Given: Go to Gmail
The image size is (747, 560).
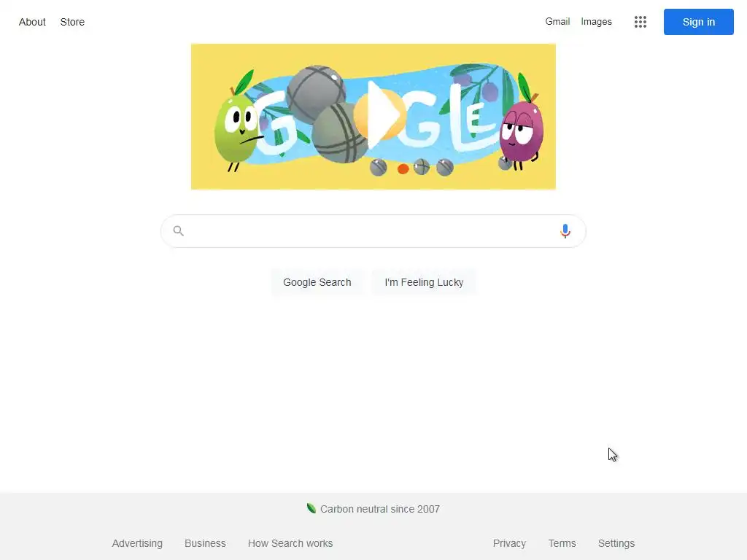Looking at the screenshot, I should point(557,21).
